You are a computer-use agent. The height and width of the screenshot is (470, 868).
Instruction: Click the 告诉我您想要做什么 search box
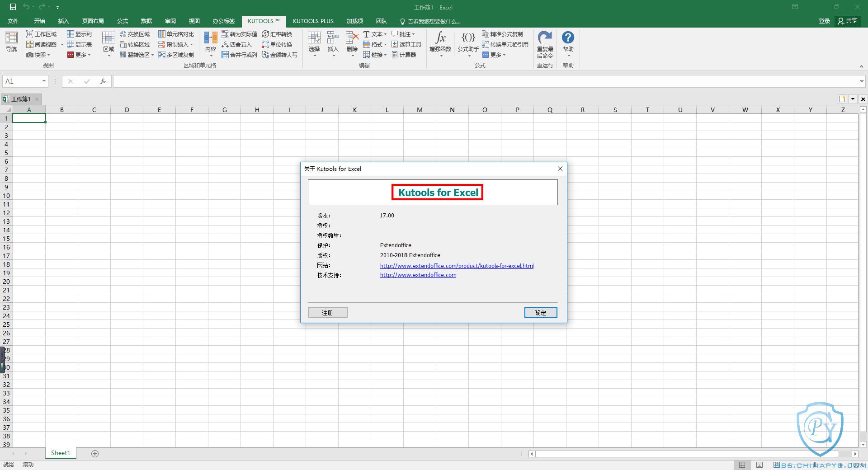tap(430, 21)
